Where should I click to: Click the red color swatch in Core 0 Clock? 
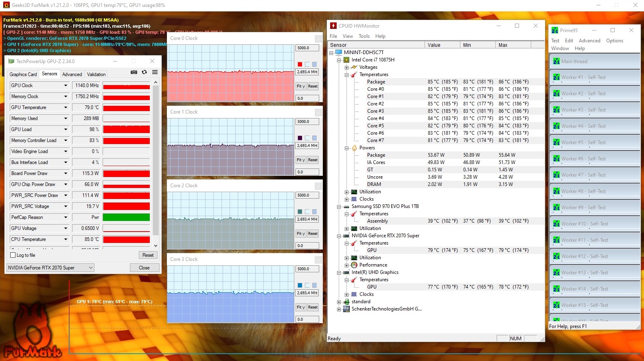click(300, 64)
